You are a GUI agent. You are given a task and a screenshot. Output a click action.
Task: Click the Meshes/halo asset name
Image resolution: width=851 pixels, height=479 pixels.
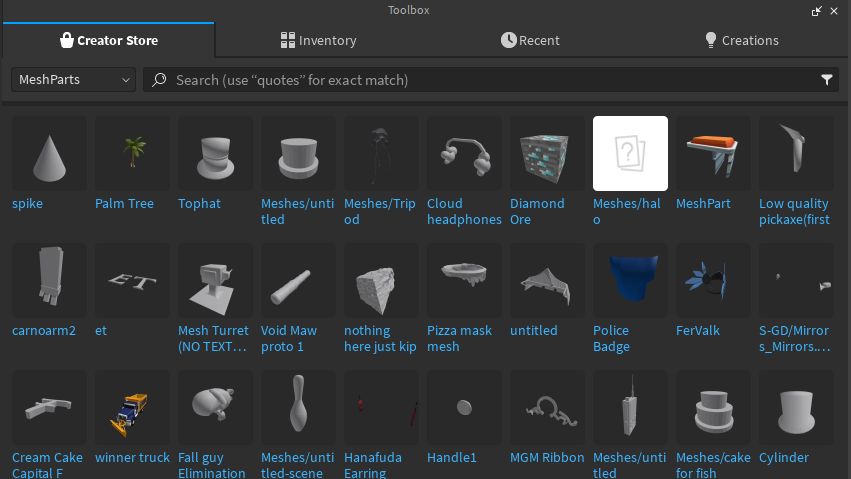coord(627,212)
